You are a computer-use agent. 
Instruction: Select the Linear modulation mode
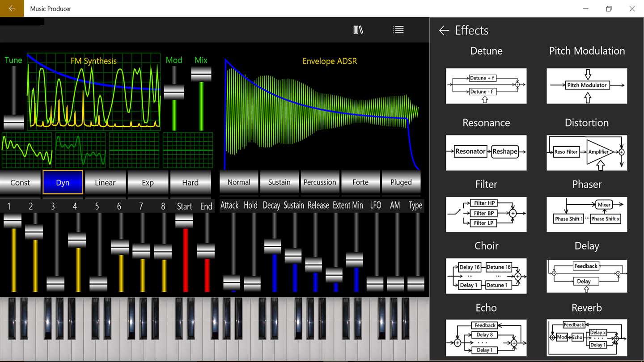(x=105, y=182)
